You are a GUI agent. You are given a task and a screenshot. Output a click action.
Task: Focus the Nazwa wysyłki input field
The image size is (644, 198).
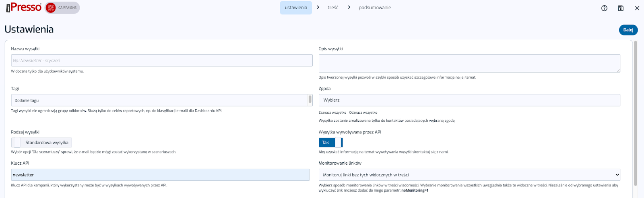[x=161, y=61]
